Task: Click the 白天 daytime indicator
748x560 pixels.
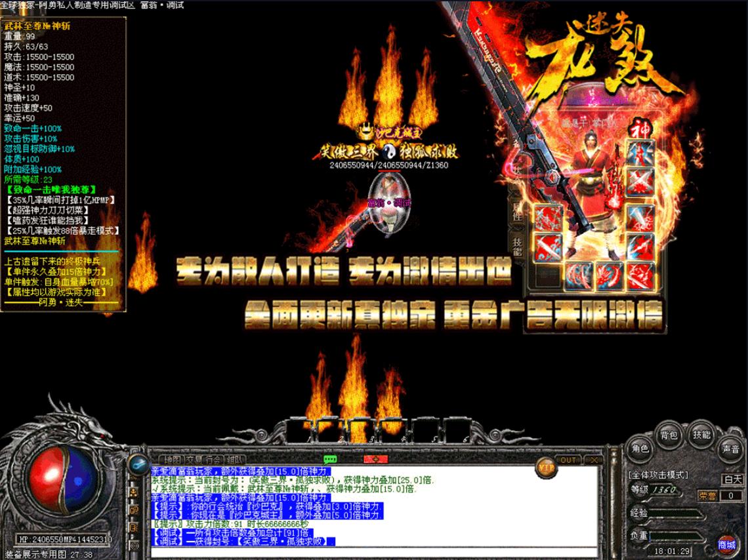Action: click(x=732, y=479)
